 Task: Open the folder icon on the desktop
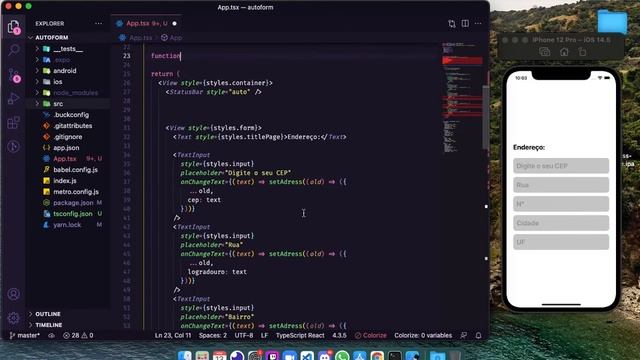click(x=612, y=22)
